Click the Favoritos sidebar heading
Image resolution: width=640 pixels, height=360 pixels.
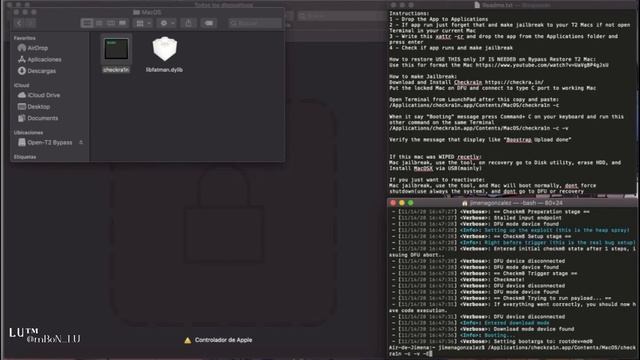24,38
